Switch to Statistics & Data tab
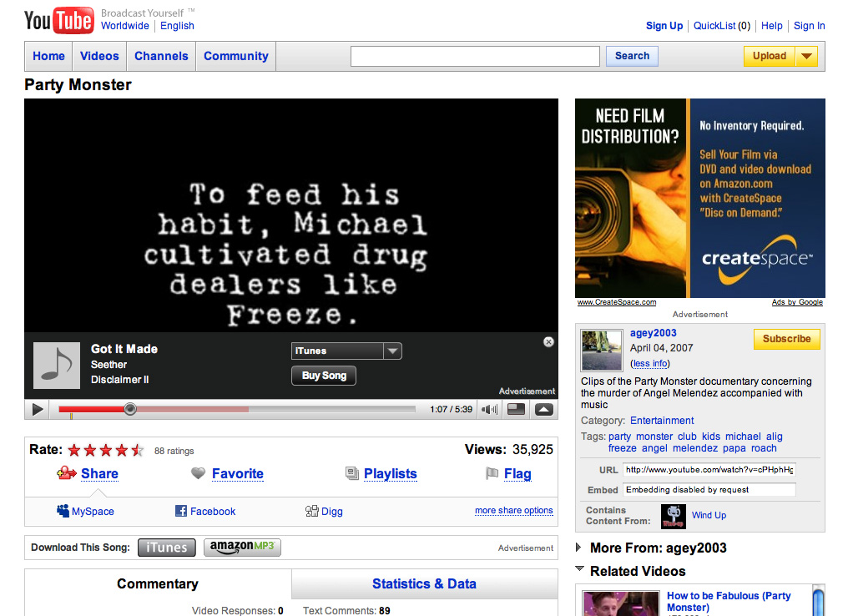 (x=424, y=583)
